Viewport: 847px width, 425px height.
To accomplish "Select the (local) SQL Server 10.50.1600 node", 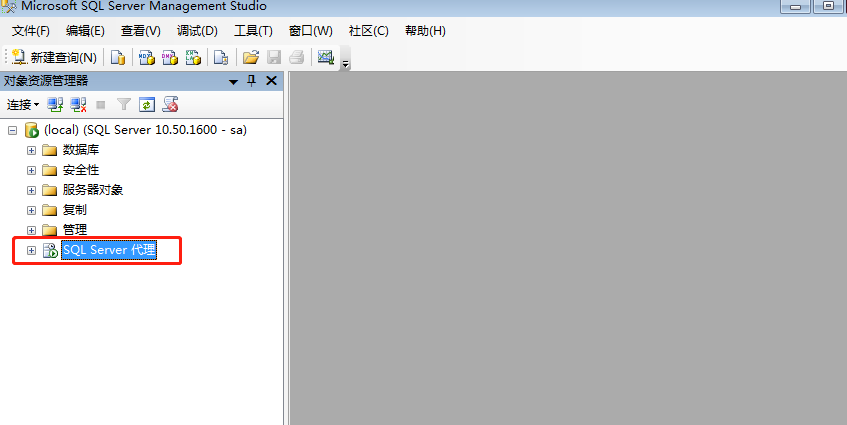I will [x=145, y=130].
